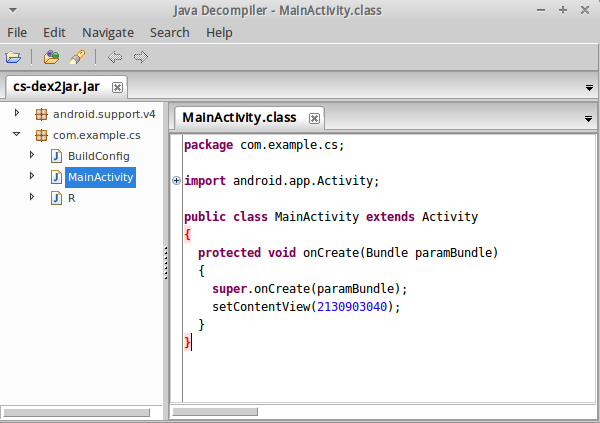This screenshot has height=423, width=600.
Task: Select R class in the tree
Action: 72,198
